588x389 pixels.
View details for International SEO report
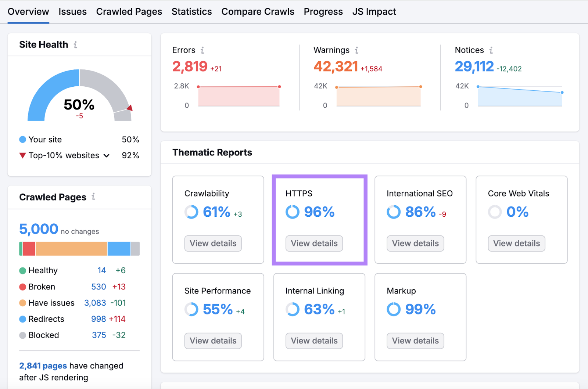click(415, 244)
